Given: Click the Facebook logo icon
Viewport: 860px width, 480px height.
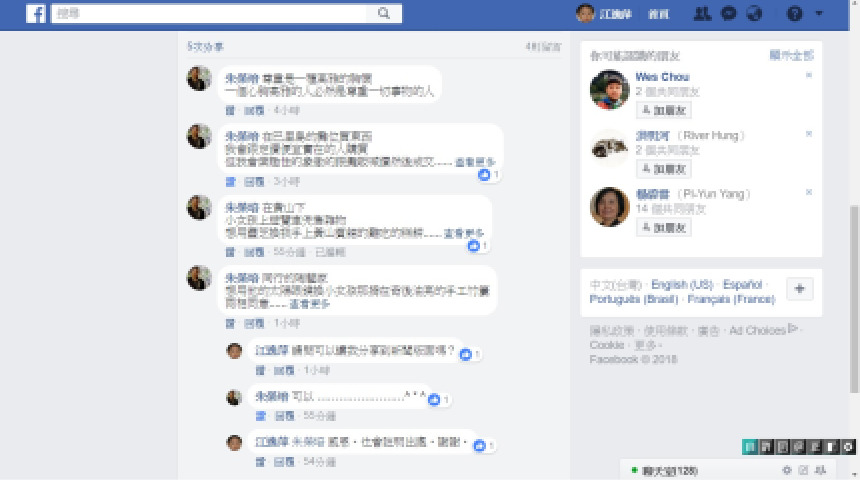Looking at the screenshot, I should pos(36,14).
